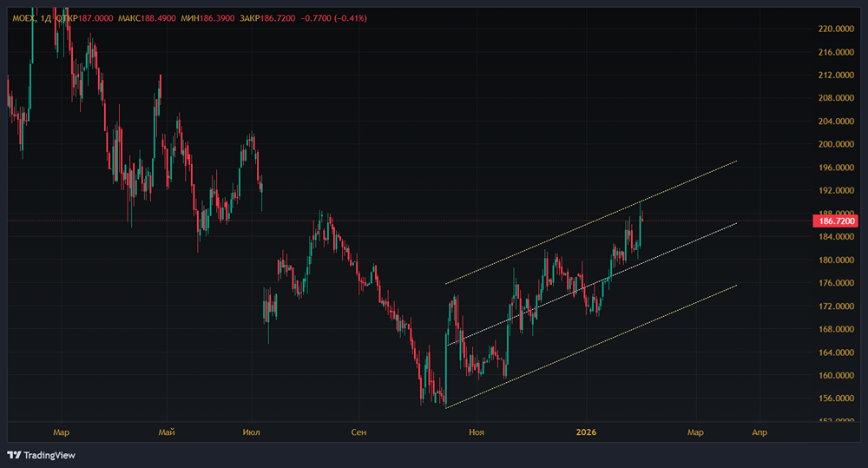Click the 164.0000 price axis label
This screenshot has width=868, height=468.
click(x=836, y=353)
